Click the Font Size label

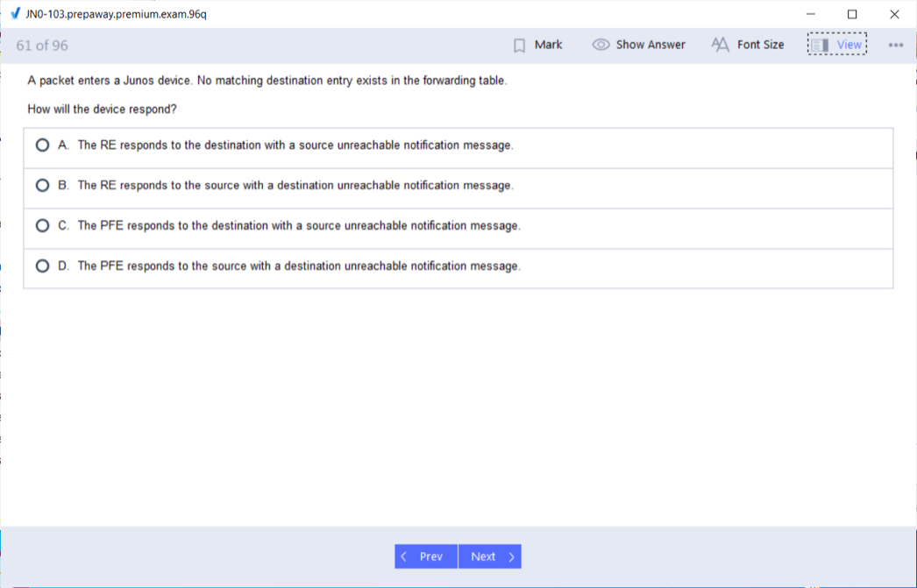760,45
